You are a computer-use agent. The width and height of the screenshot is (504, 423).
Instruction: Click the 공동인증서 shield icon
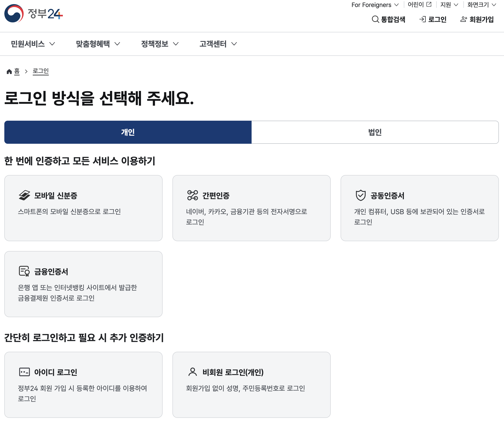tap(360, 195)
